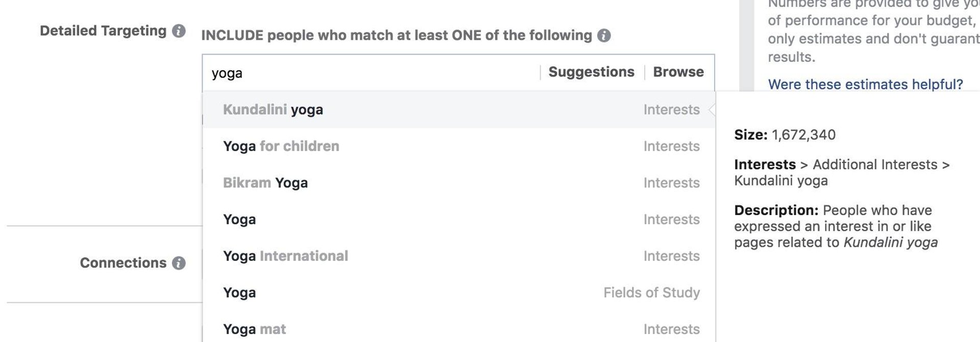Image resolution: width=980 pixels, height=342 pixels.
Task: Click info icon after INCLUDE people heading
Action: click(x=604, y=36)
